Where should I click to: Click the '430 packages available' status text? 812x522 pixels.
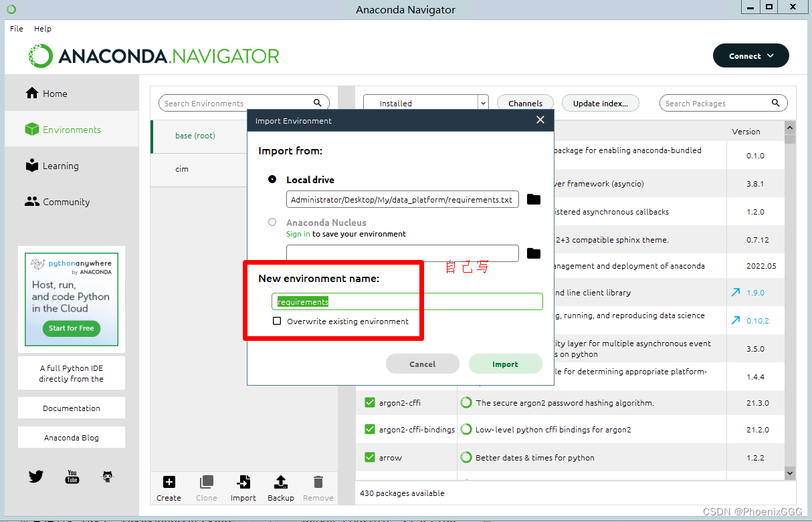click(x=402, y=493)
